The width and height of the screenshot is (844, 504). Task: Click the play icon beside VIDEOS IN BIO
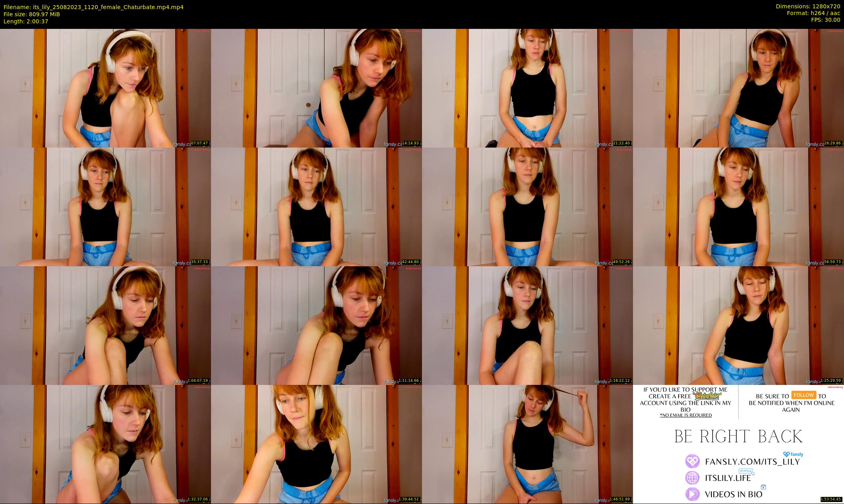click(x=692, y=494)
